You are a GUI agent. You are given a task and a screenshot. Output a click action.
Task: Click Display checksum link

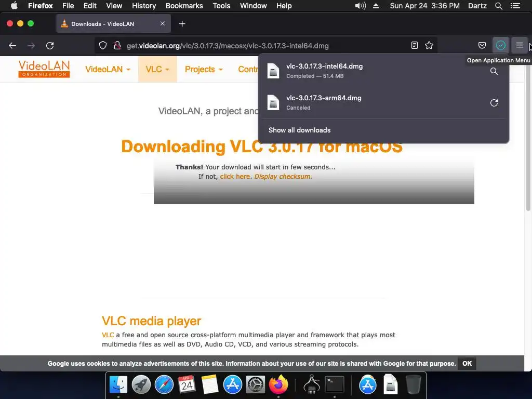[283, 177]
